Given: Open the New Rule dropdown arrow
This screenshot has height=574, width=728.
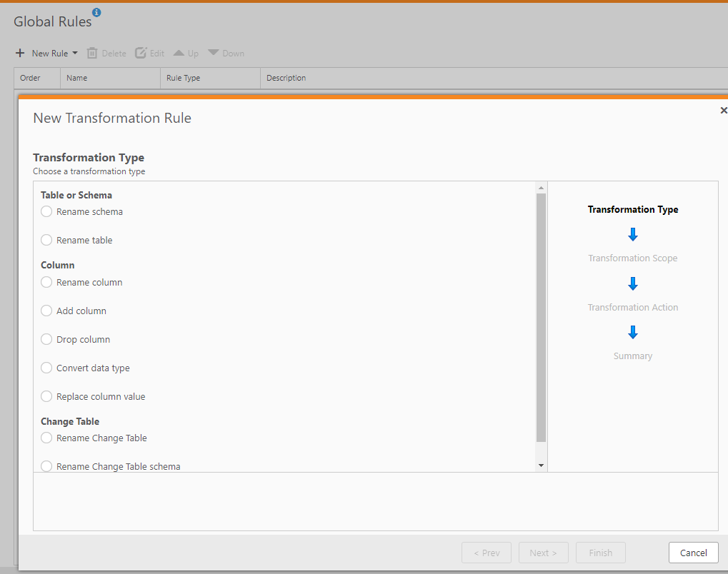Looking at the screenshot, I should pyautogui.click(x=75, y=54).
